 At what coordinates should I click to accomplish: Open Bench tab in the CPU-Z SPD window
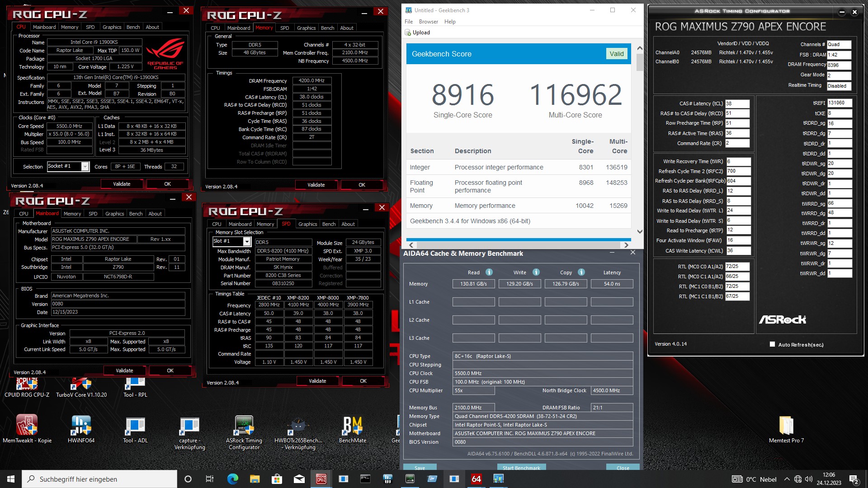pos(329,224)
